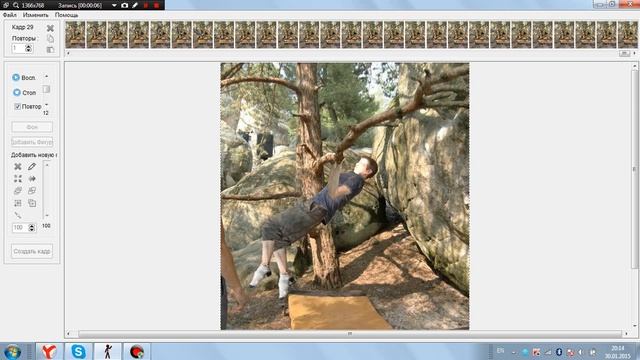
Task: Click the Pivot stickman taskbar icon
Action: (x=108, y=351)
